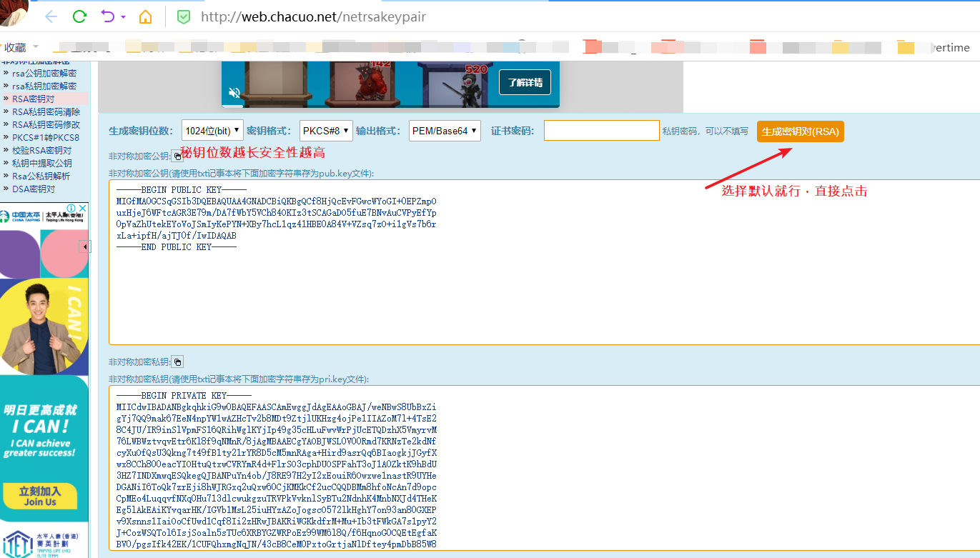
Task: Open the 1024位(bit) key size dropdown
Action: click(x=212, y=131)
